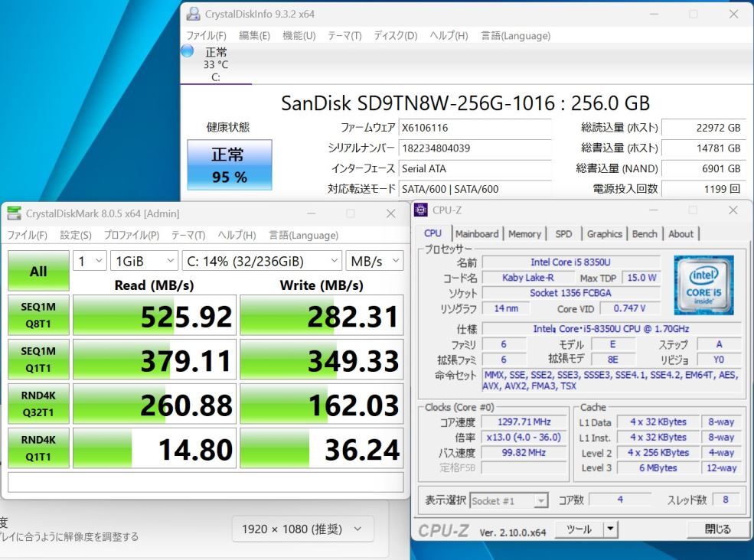Switch to the Memory tab in CPU-Z
The image size is (754, 560).
point(524,234)
